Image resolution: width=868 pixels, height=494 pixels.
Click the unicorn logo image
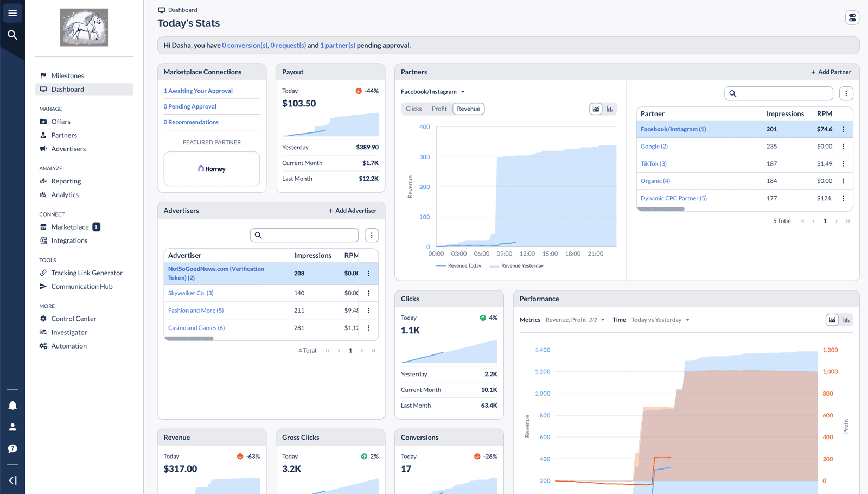point(84,27)
